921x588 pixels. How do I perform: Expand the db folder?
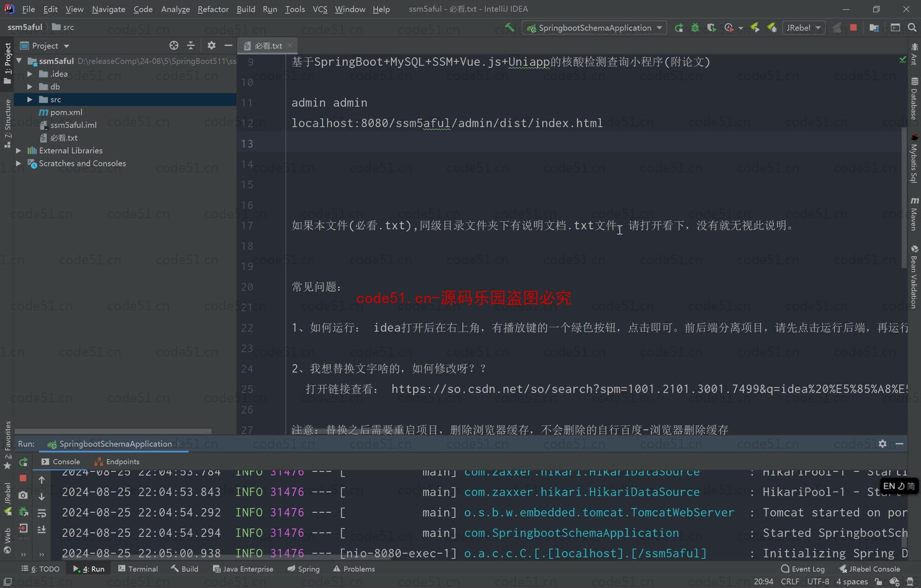(30, 87)
